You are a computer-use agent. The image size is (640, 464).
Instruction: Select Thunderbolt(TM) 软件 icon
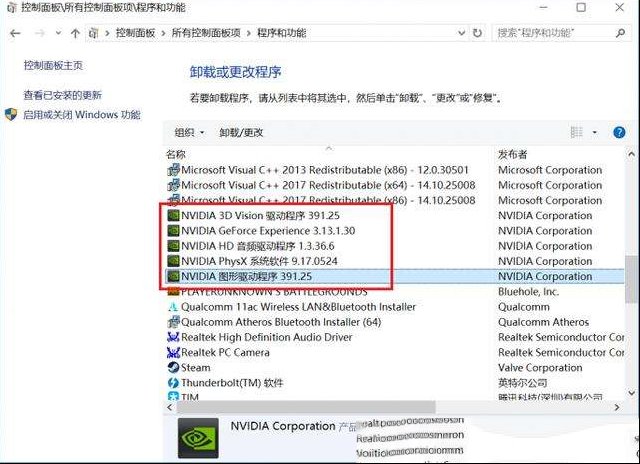(x=173, y=383)
